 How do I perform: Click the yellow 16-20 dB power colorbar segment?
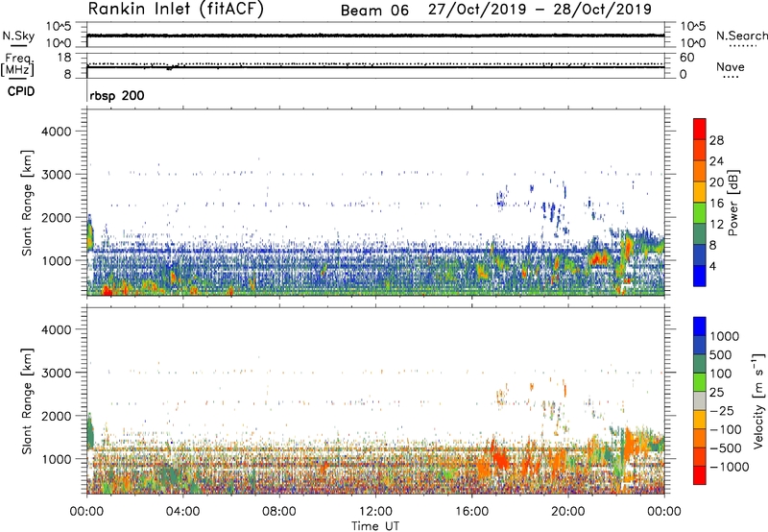[700, 191]
